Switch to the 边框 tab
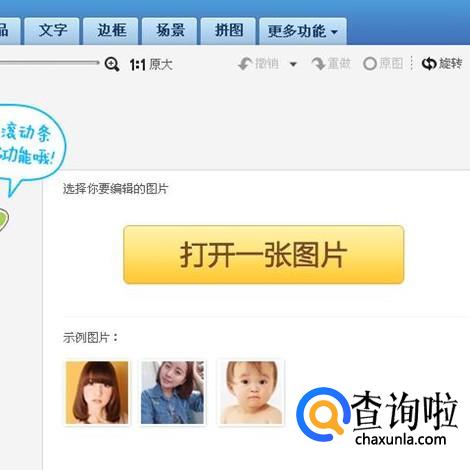The width and height of the screenshot is (470, 470). 111,31
